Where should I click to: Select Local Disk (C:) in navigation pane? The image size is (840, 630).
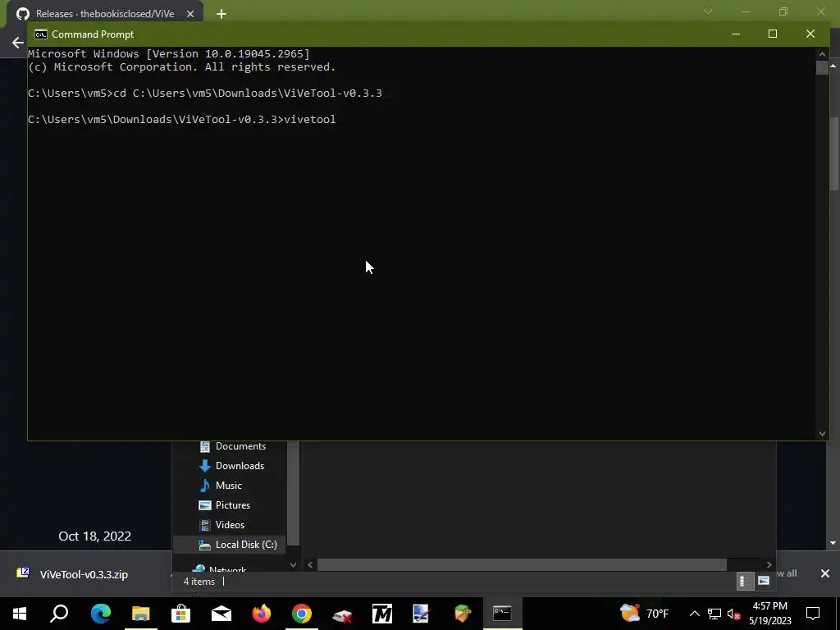tap(230, 545)
